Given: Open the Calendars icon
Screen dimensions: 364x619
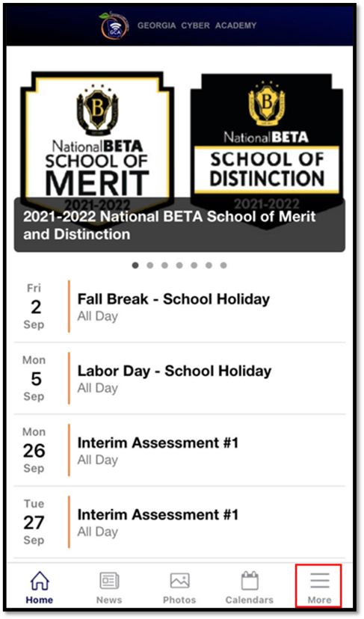Looking at the screenshot, I should (x=250, y=581).
